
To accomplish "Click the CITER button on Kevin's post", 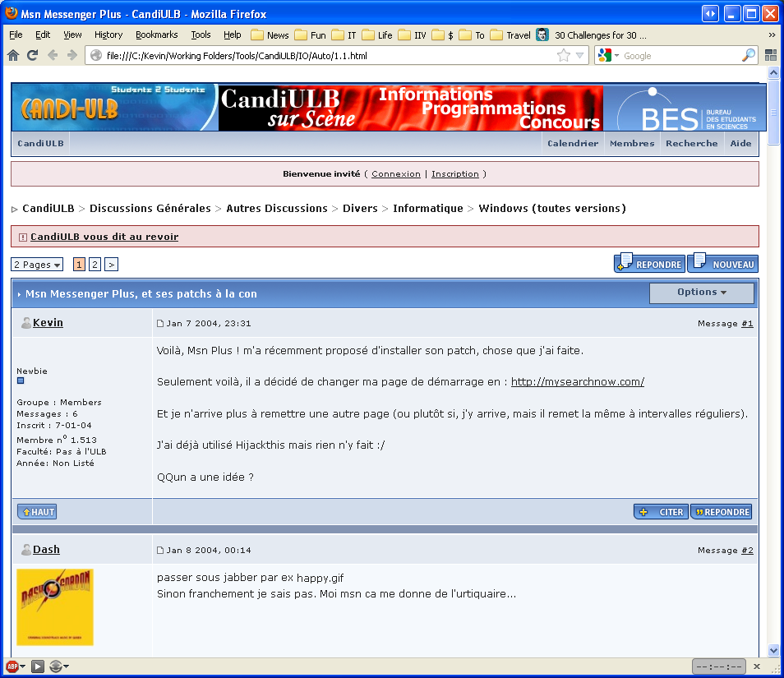I will coord(662,512).
